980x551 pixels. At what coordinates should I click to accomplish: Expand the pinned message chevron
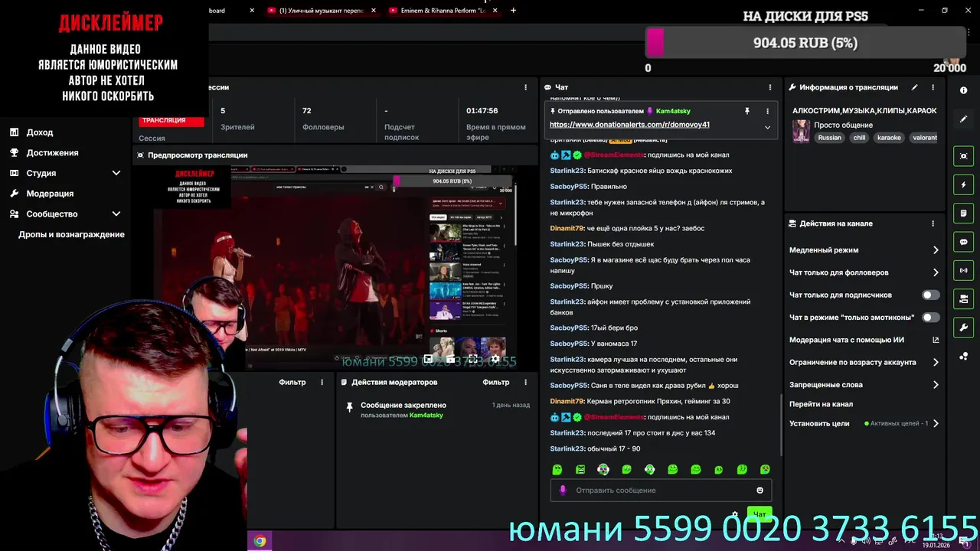tap(767, 127)
